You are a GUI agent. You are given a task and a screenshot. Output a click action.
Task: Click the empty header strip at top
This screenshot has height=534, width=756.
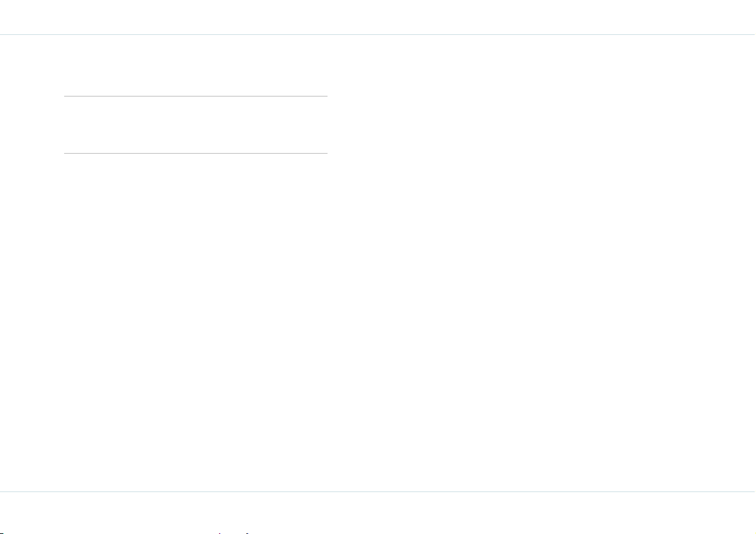(x=378, y=17)
